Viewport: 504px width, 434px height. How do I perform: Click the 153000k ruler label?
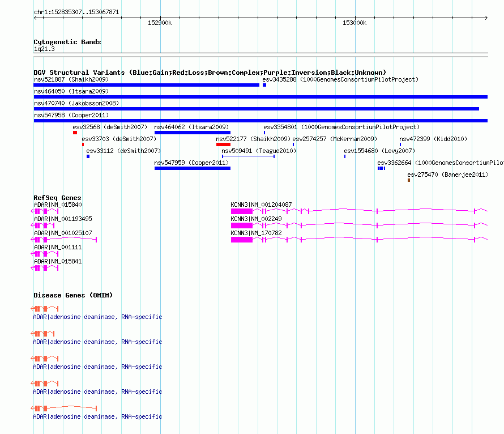click(354, 23)
